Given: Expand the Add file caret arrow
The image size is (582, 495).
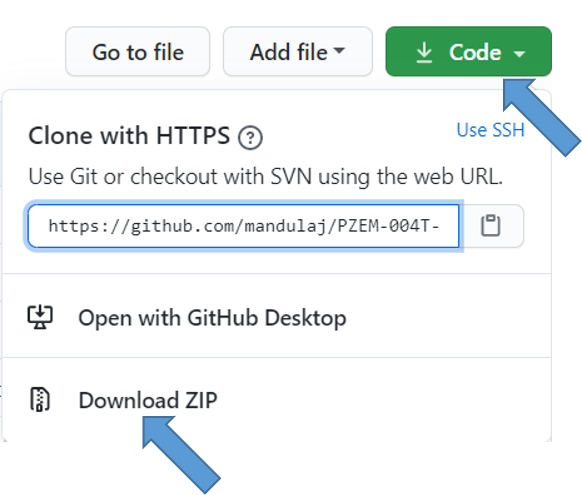Looking at the screenshot, I should [339, 50].
